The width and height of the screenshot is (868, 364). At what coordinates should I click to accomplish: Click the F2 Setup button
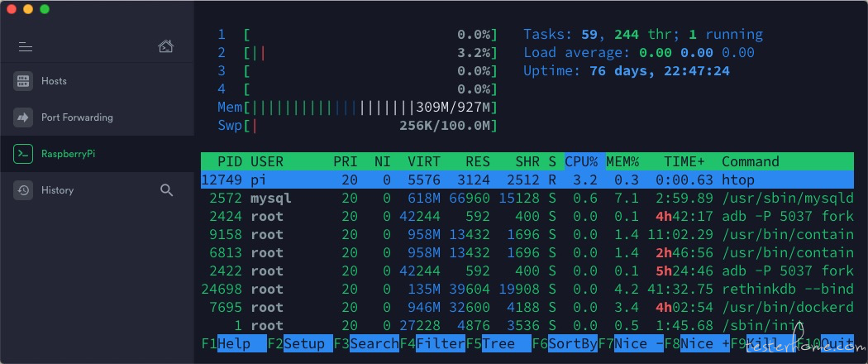pos(300,343)
